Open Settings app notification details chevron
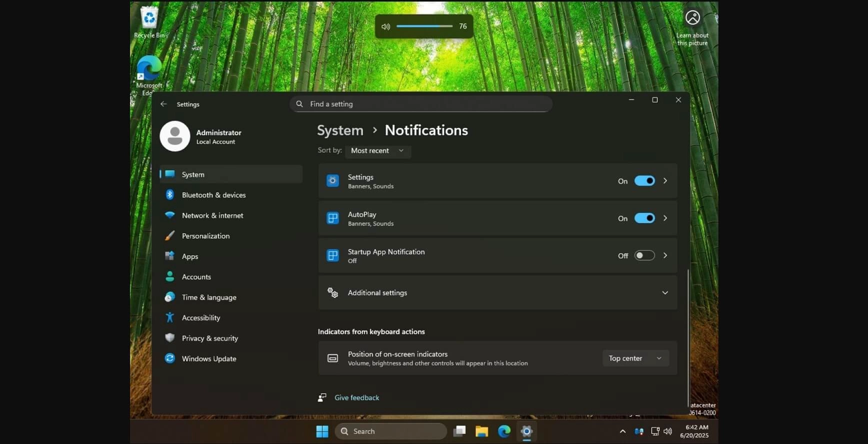This screenshot has height=444, width=868. point(665,181)
